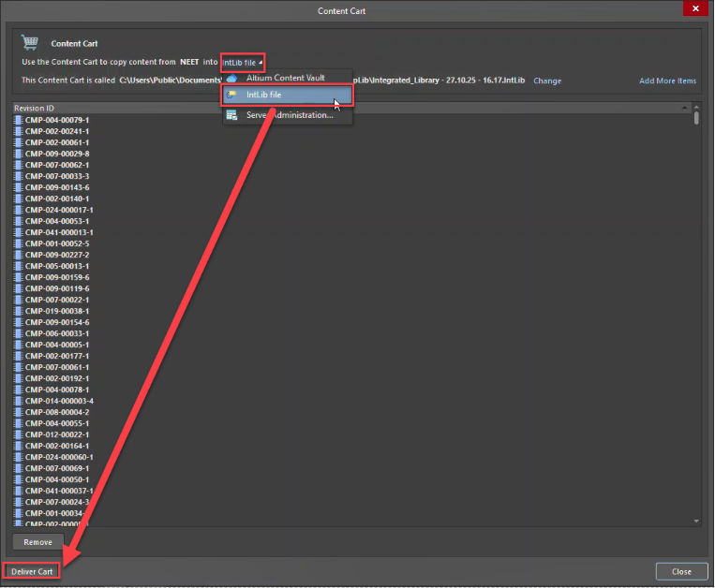Click the Deliver Cart button
The width and height of the screenshot is (715, 588).
click(x=32, y=571)
